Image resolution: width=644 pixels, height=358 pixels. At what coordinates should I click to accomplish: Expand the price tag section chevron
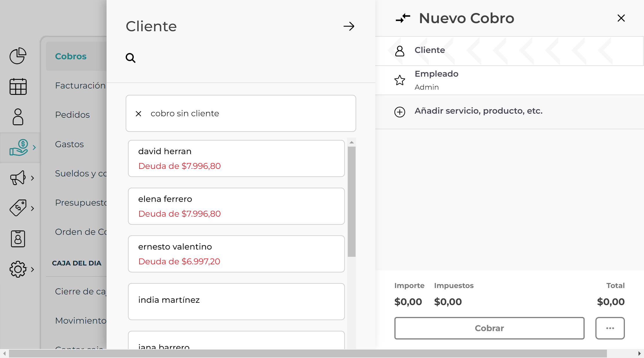[x=32, y=208]
